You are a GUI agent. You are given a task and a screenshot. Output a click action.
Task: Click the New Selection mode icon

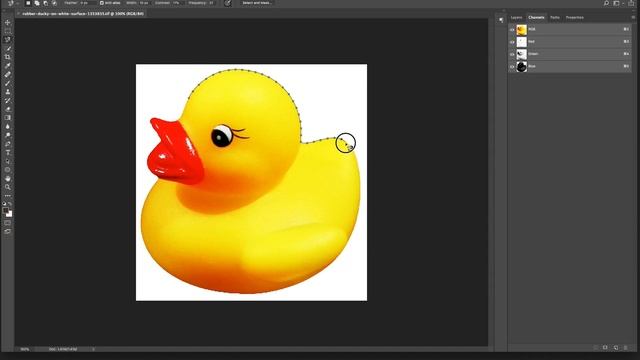[28, 3]
